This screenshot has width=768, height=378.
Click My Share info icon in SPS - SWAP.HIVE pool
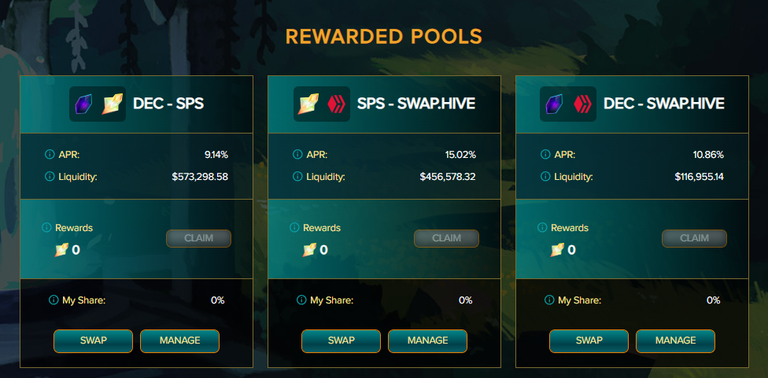[x=301, y=300]
